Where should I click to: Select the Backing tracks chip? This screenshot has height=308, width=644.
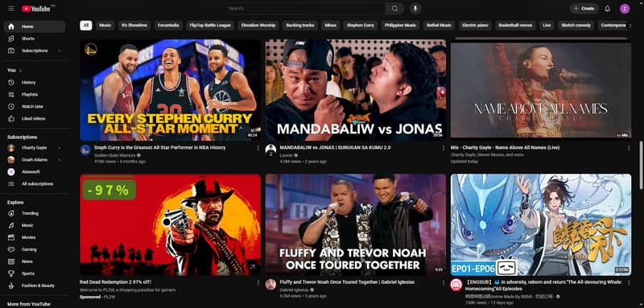pos(299,26)
